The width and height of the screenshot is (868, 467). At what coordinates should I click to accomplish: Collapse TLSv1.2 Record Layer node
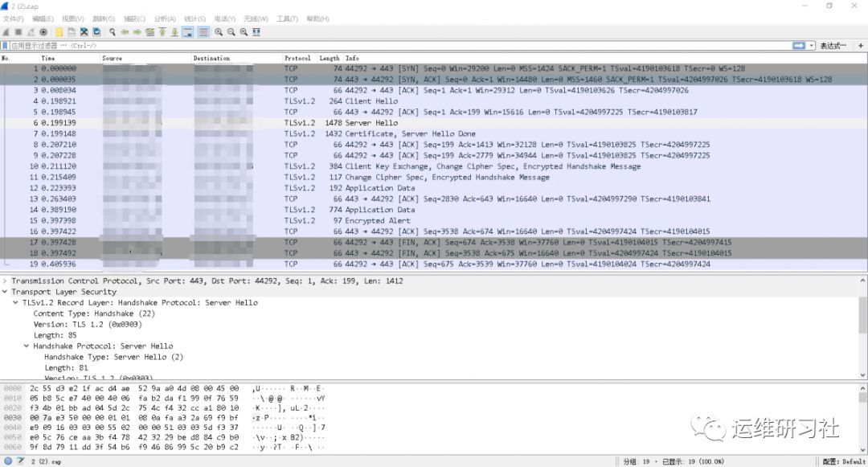pos(15,303)
